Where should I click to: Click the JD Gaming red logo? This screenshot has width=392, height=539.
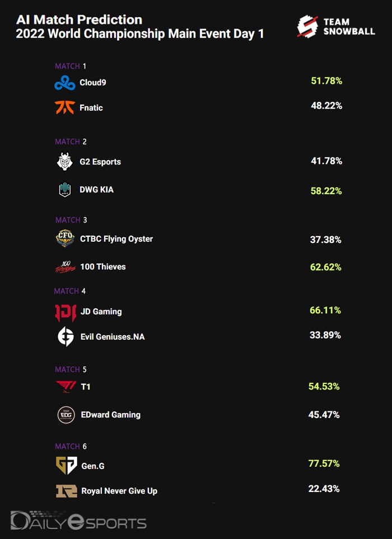(x=66, y=312)
